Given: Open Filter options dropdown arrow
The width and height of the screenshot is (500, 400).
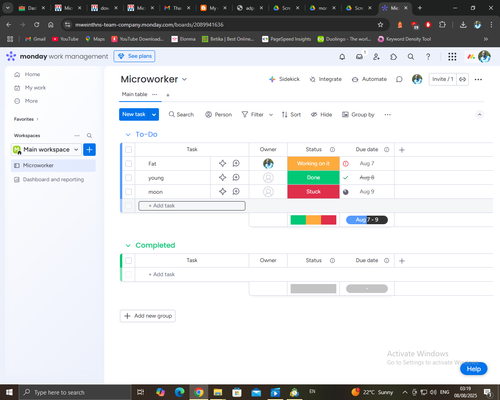Looking at the screenshot, I should [x=271, y=115].
